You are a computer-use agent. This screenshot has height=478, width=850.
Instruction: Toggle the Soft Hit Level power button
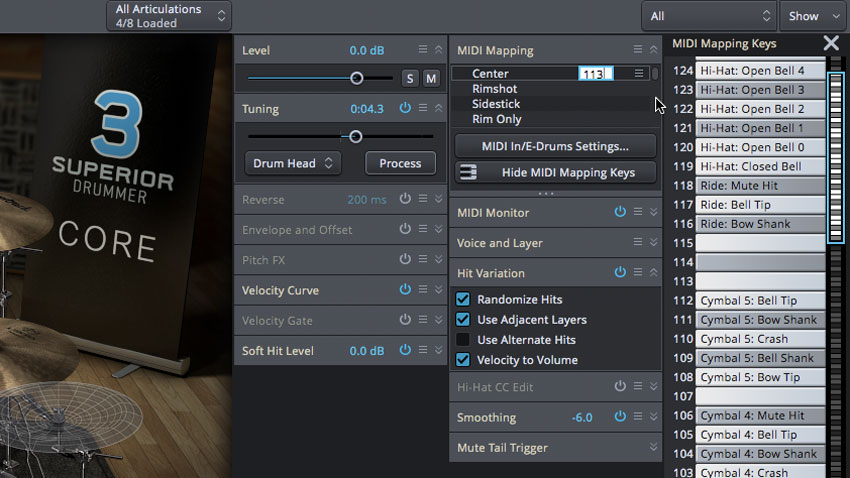point(405,351)
